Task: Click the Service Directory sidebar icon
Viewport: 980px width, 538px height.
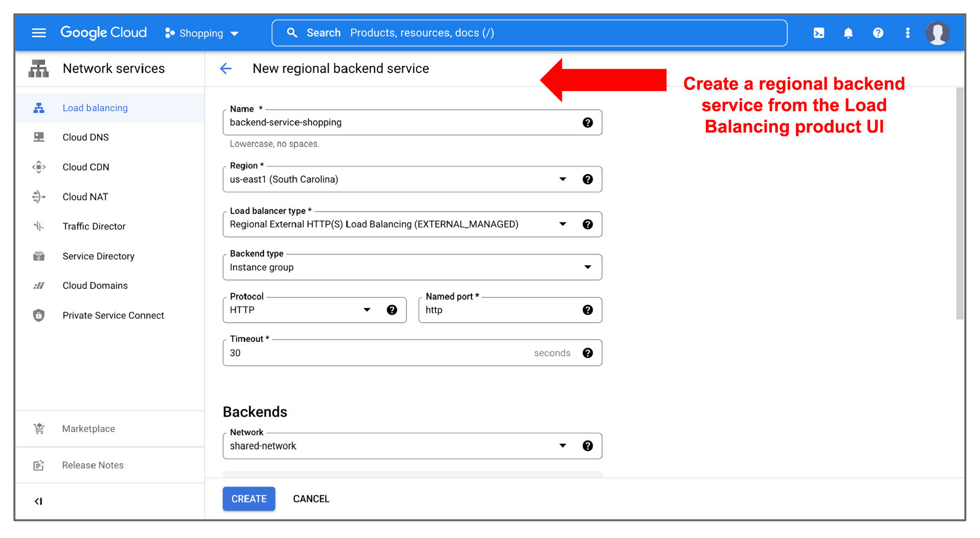Action: tap(38, 256)
